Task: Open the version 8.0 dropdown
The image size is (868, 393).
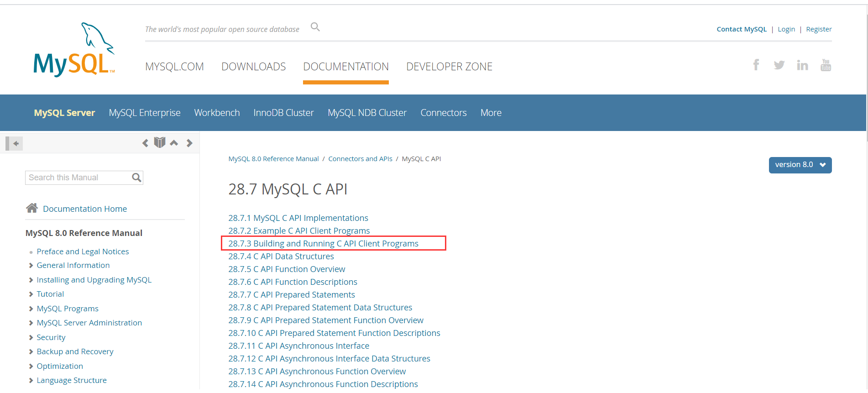Action: (800, 165)
